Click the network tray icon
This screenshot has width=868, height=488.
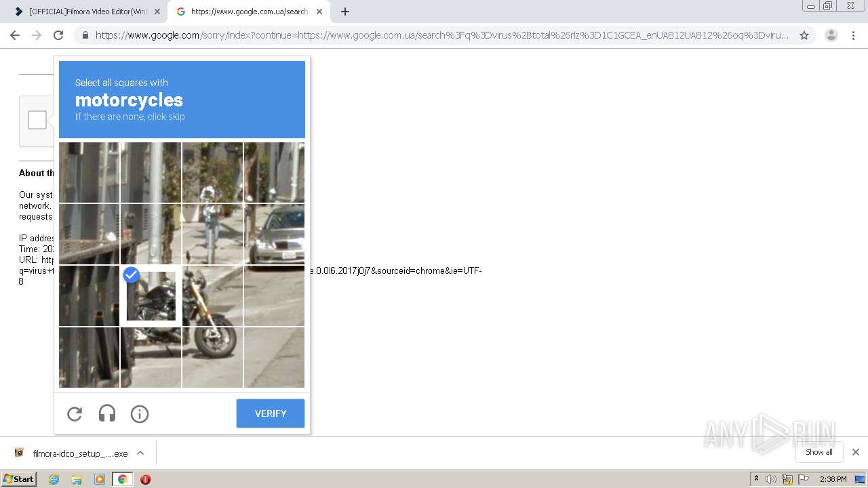787,479
